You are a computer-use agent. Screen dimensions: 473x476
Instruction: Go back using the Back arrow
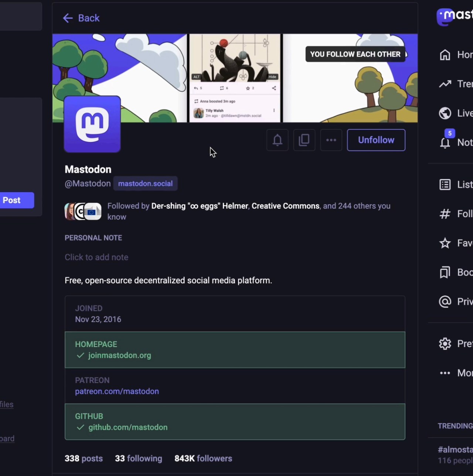(x=81, y=18)
